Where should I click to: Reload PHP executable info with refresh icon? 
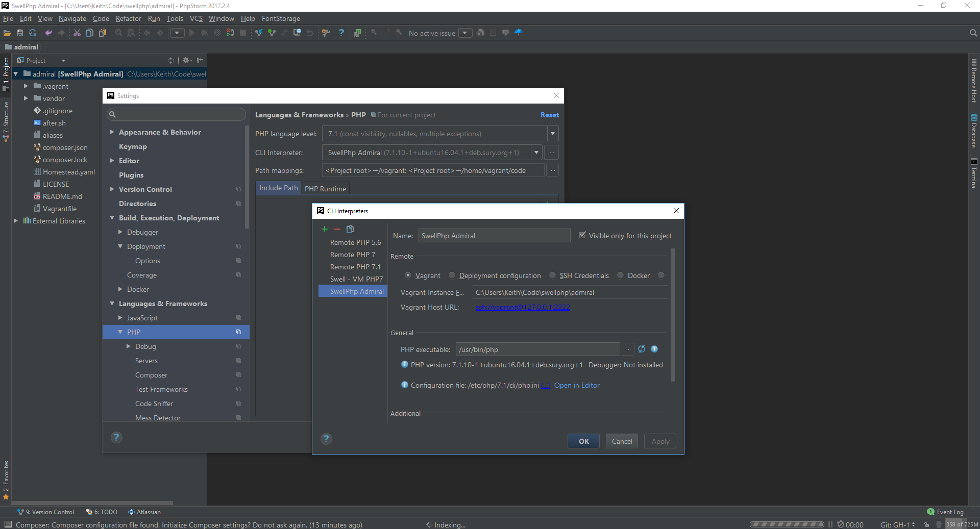pyautogui.click(x=642, y=349)
